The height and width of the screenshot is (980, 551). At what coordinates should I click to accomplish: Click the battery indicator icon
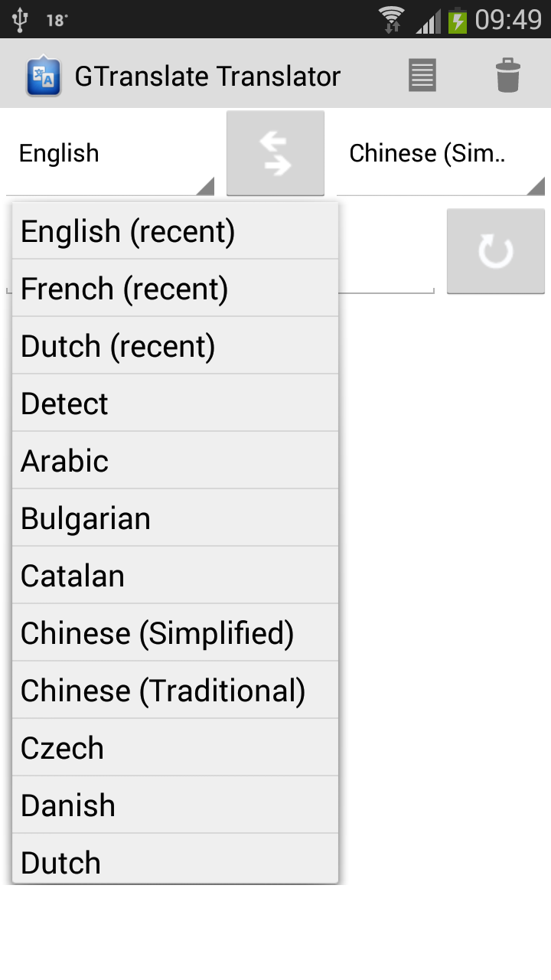[456, 19]
